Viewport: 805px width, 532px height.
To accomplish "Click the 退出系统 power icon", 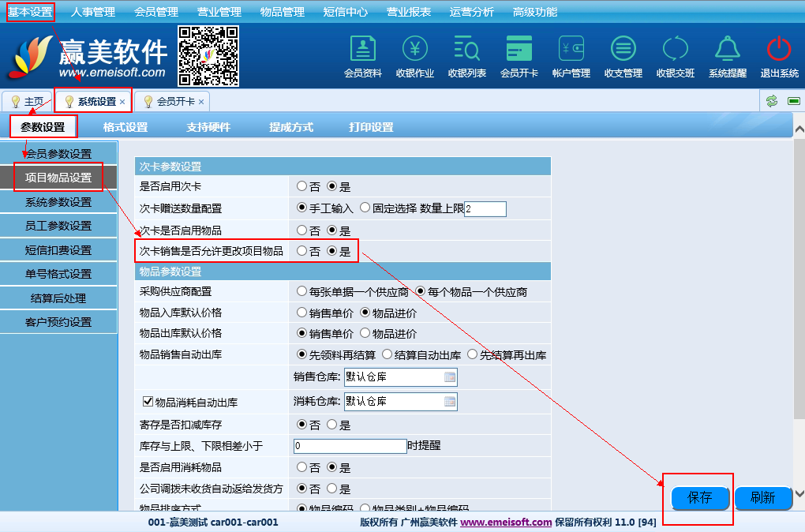I will pyautogui.click(x=779, y=54).
